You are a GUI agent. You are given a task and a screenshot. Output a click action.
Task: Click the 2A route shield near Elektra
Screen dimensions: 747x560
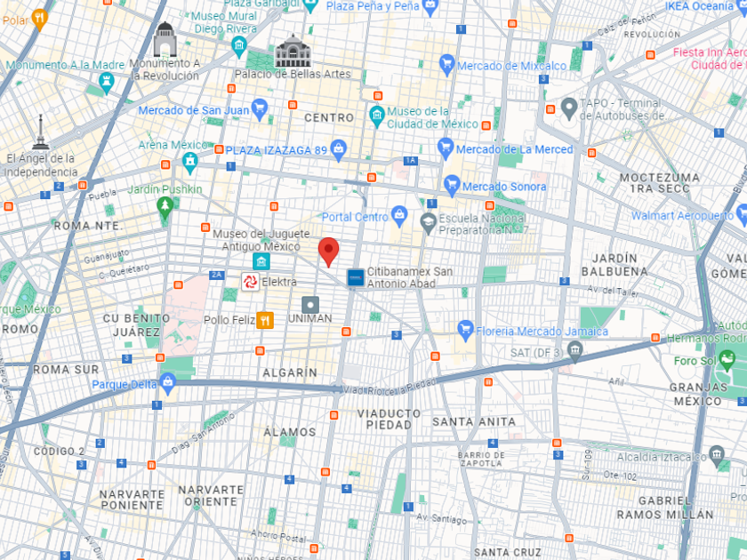click(217, 275)
